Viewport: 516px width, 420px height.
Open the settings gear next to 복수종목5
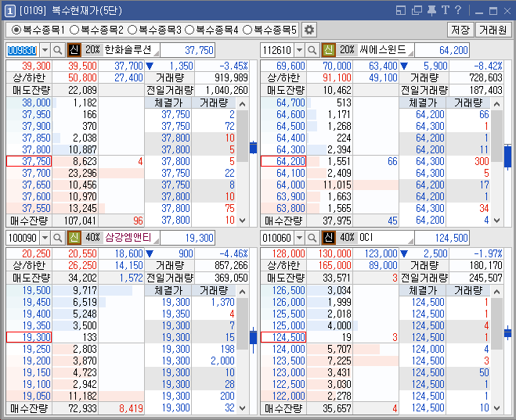[309, 31]
